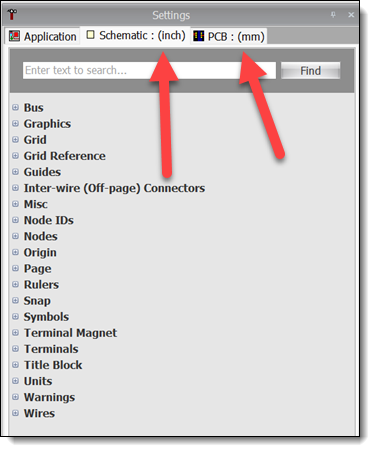Select the Warnings label
The height and width of the screenshot is (452, 375).
tap(49, 397)
